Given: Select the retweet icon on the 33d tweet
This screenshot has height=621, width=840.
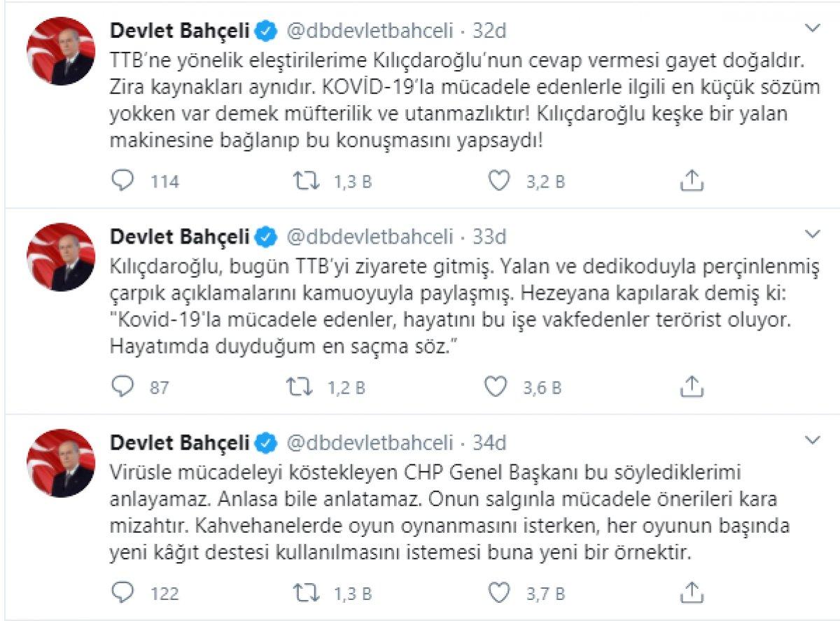Looking at the screenshot, I should click(306, 386).
